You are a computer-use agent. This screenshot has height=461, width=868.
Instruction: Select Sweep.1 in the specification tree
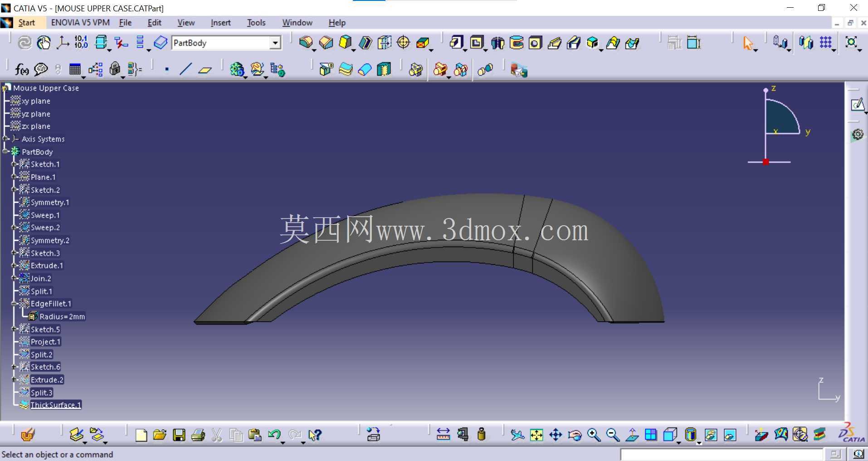(45, 215)
